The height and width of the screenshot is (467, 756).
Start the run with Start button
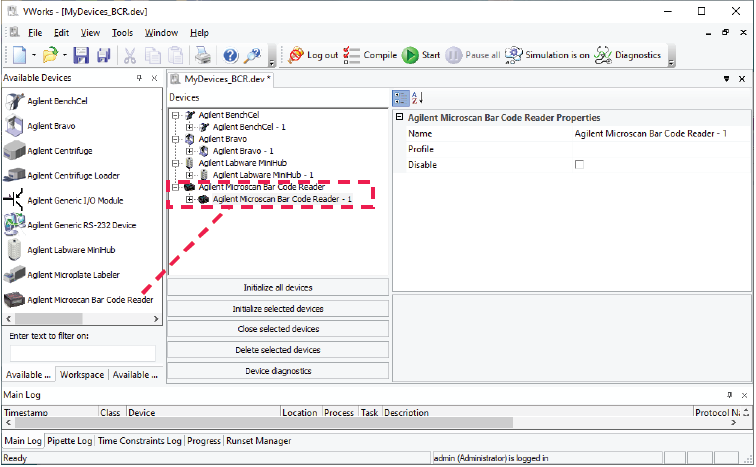[421, 55]
